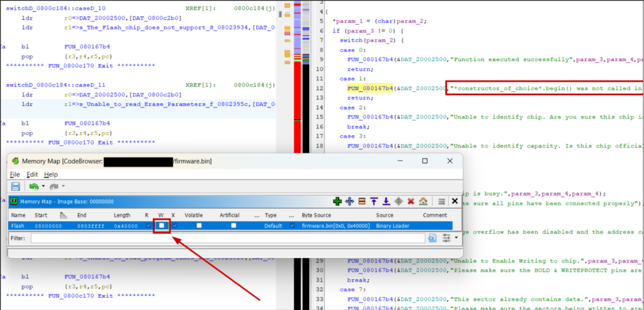Viewport: 644px width, 310px height.
Task: Toggle the Artificial checkbox for Flash block
Action: 234,225
